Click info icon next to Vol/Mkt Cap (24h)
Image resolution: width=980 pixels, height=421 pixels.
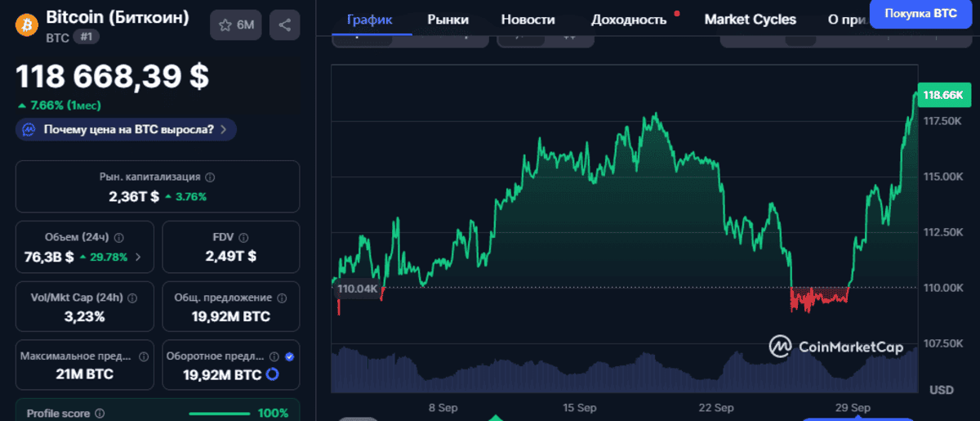pyautogui.click(x=132, y=298)
